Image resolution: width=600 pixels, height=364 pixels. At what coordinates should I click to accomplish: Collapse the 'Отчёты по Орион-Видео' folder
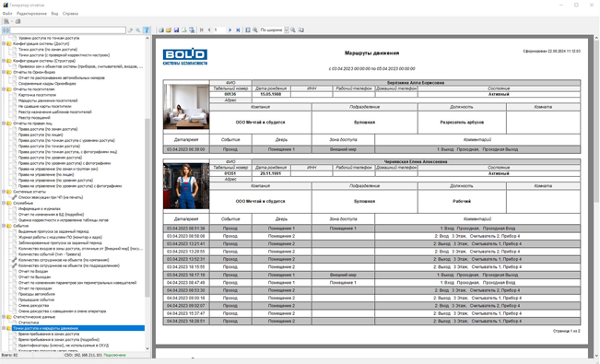point(4,72)
